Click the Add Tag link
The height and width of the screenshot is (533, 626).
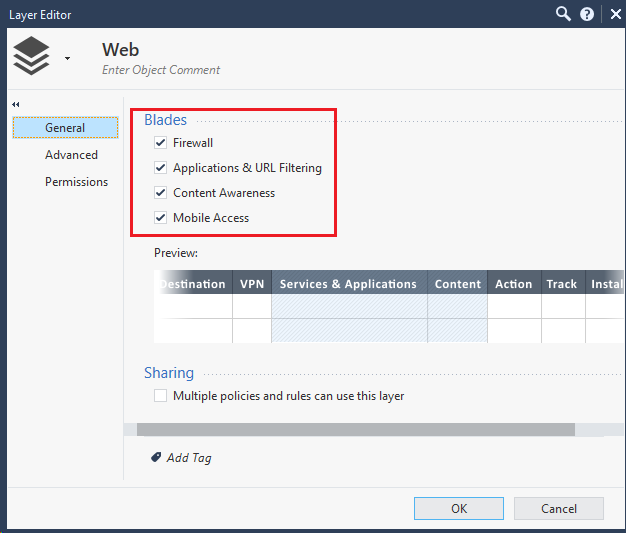click(x=189, y=458)
